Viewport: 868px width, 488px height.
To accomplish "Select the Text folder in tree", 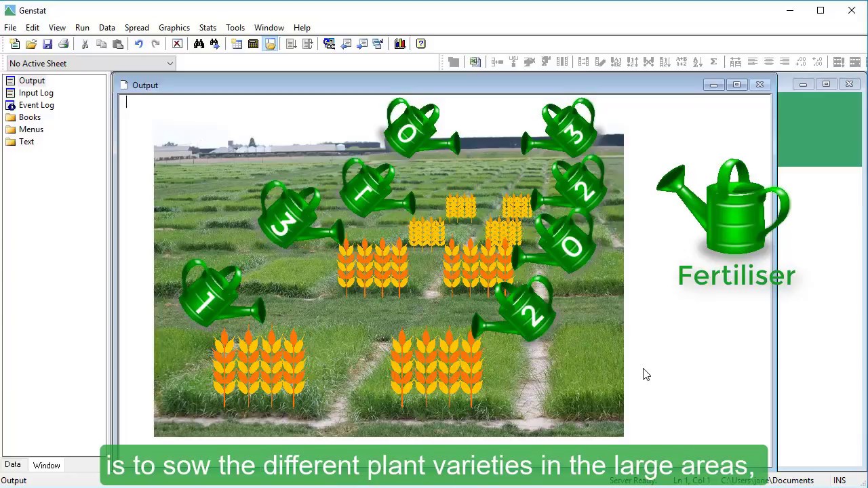I will point(26,142).
